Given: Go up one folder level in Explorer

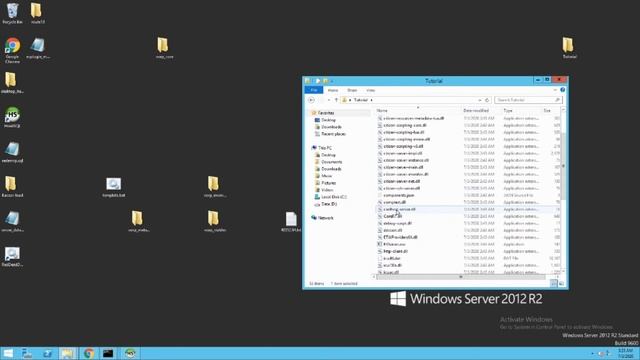Looking at the screenshot, I should pyautogui.click(x=336, y=100).
